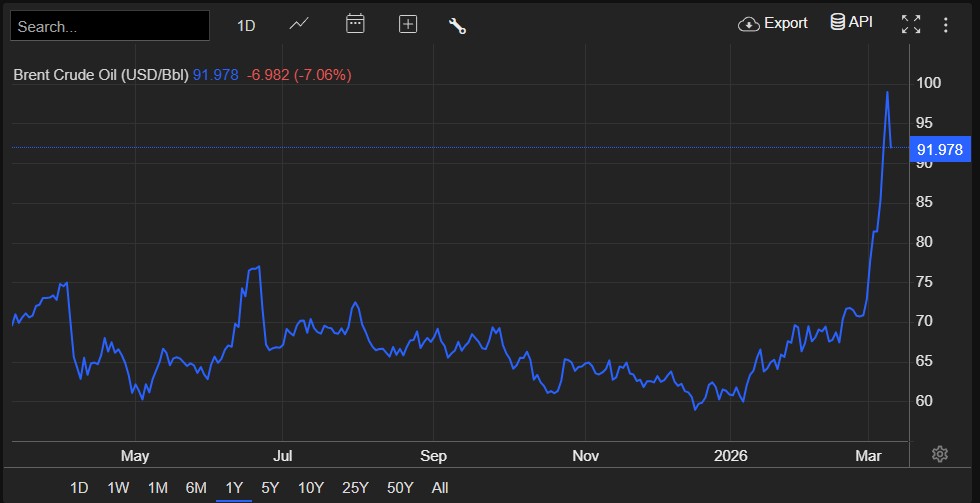Click the May date axis label
Viewport: 980px width, 503px height.
pyautogui.click(x=135, y=456)
